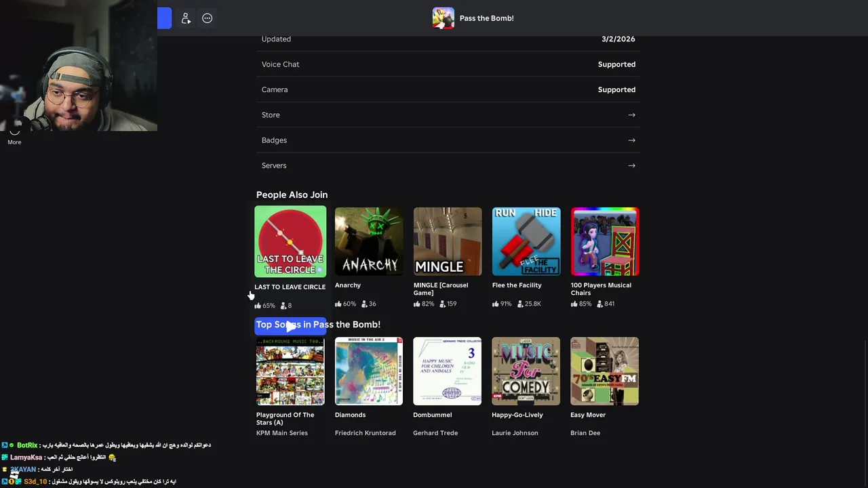Open the three-dots more options menu
This screenshot has width=868, height=488.
(208, 18)
